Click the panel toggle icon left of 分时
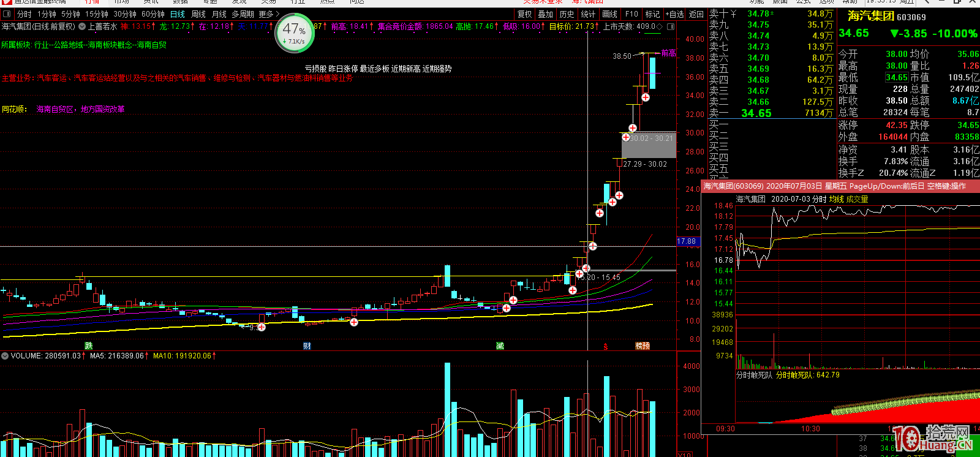 tap(7, 14)
